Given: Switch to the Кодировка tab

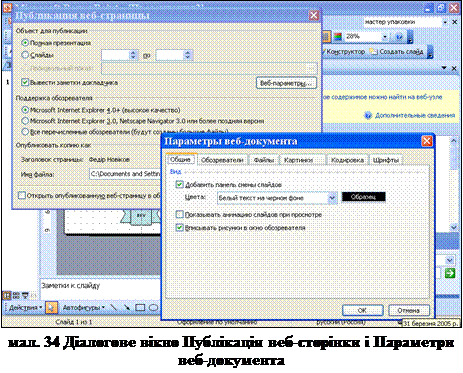Looking at the screenshot, I should [x=347, y=160].
